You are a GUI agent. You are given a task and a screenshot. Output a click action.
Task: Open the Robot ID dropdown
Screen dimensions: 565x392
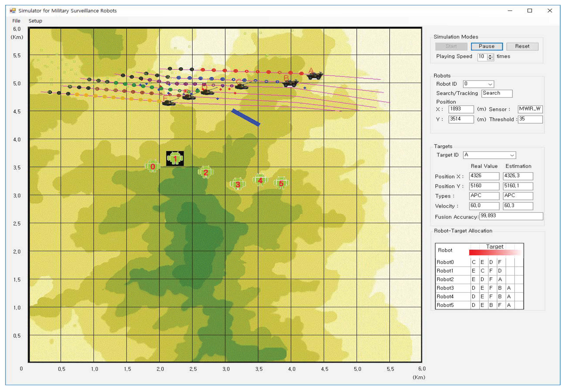pyautogui.click(x=478, y=84)
